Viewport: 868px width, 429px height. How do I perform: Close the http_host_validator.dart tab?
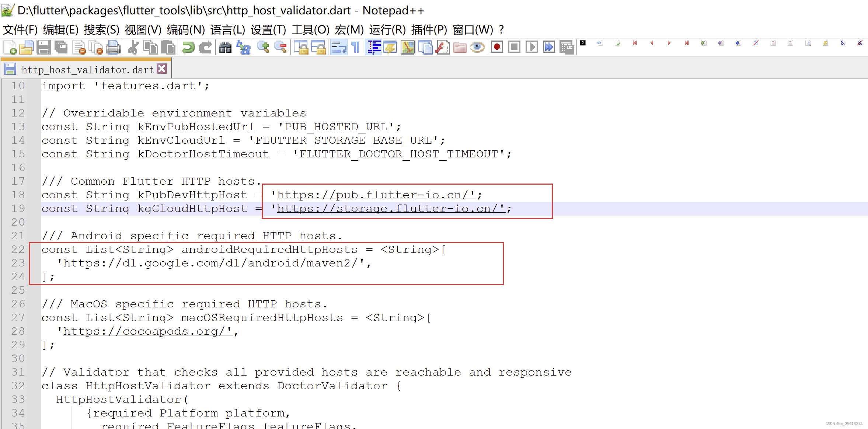tap(162, 69)
